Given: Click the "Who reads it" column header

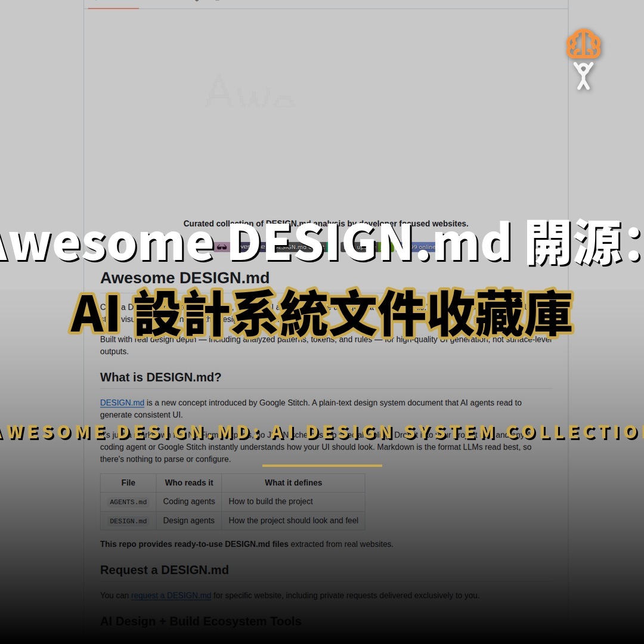Looking at the screenshot, I should pos(189,482).
